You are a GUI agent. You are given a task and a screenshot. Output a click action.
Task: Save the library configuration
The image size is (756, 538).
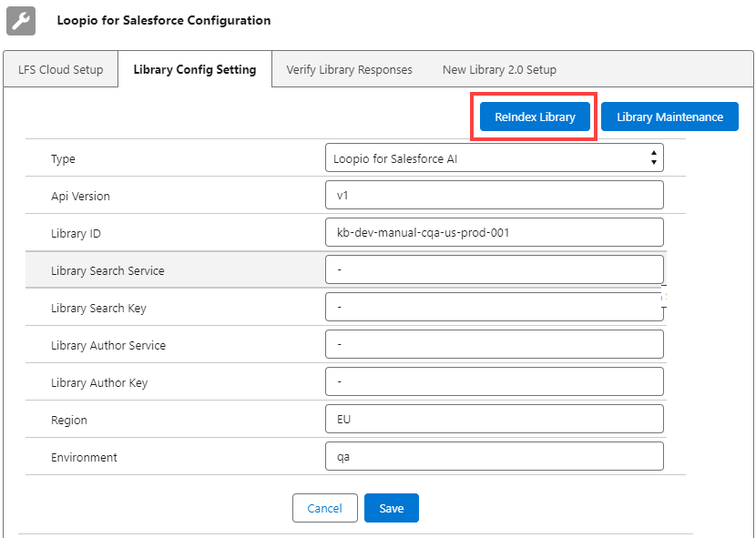(392, 508)
